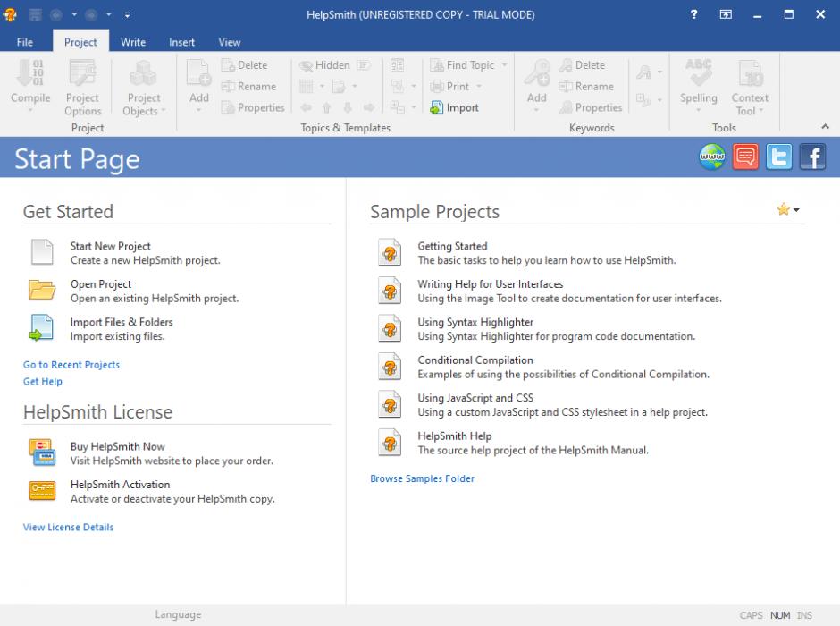
Task: Switch to the Insert ribbon tab
Action: click(x=181, y=42)
